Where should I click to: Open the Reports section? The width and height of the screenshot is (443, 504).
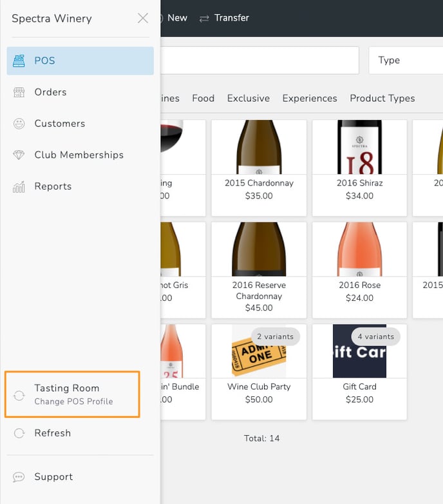pyautogui.click(x=80, y=186)
